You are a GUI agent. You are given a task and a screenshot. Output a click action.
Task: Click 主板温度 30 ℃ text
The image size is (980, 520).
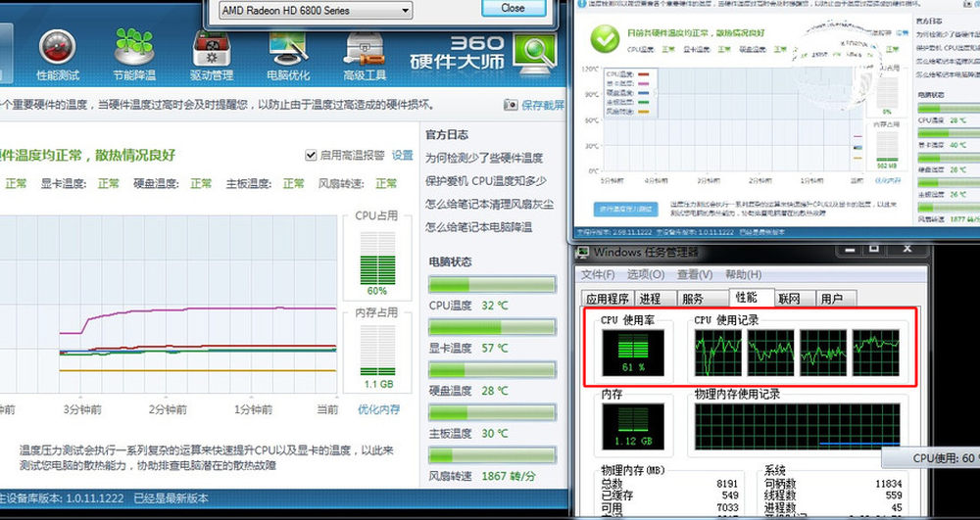click(x=468, y=433)
